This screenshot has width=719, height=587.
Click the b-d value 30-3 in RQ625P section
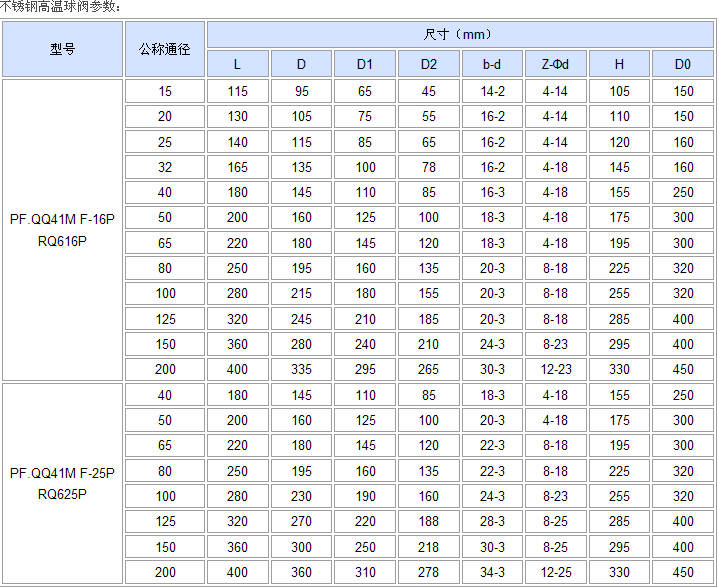coord(492,547)
